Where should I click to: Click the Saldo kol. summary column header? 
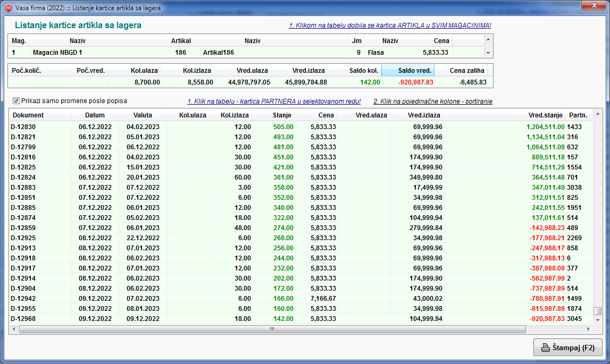(x=355, y=70)
